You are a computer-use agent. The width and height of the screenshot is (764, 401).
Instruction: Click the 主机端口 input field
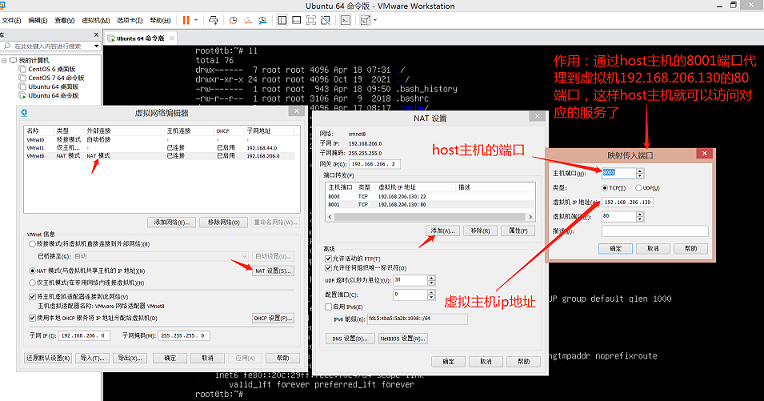click(618, 172)
